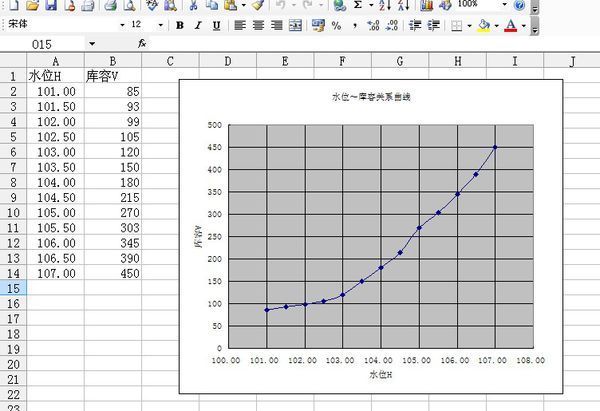Toggle align right

click(x=277, y=26)
